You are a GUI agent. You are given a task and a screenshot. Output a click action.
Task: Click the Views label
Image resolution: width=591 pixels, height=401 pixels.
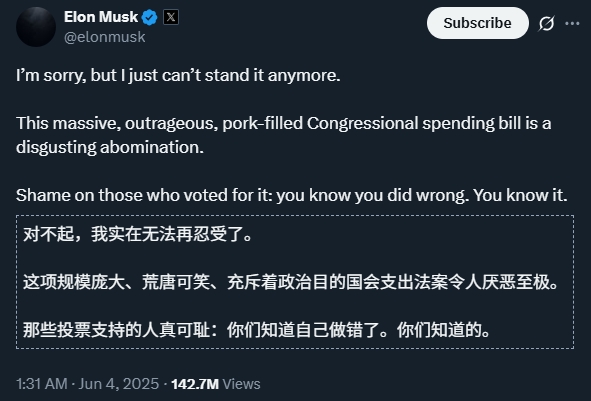(x=241, y=384)
